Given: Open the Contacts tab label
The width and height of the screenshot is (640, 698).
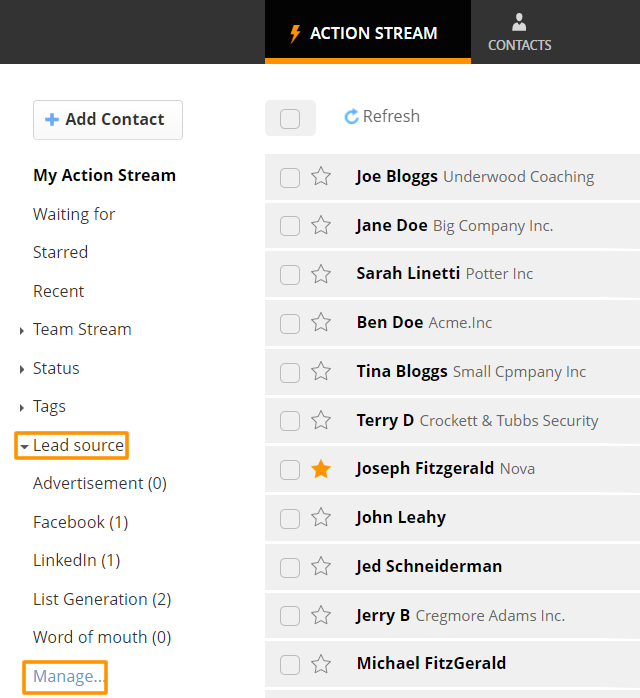Looking at the screenshot, I should pyautogui.click(x=519, y=45).
